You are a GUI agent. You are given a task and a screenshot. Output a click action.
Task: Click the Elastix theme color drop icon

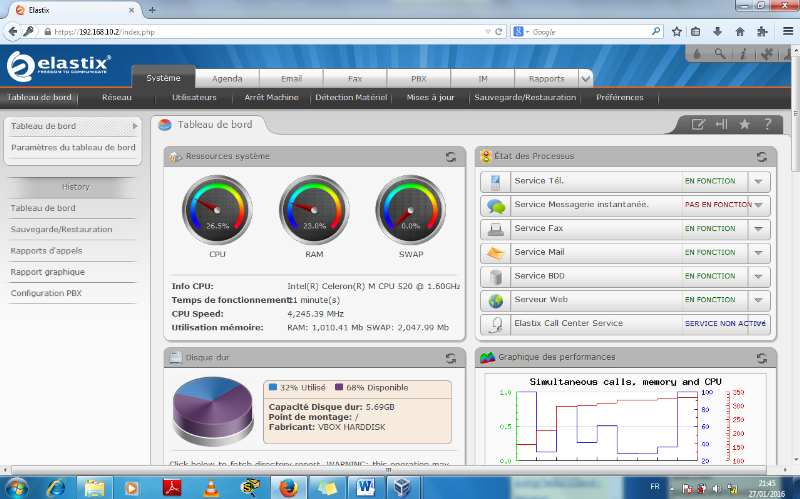697,55
